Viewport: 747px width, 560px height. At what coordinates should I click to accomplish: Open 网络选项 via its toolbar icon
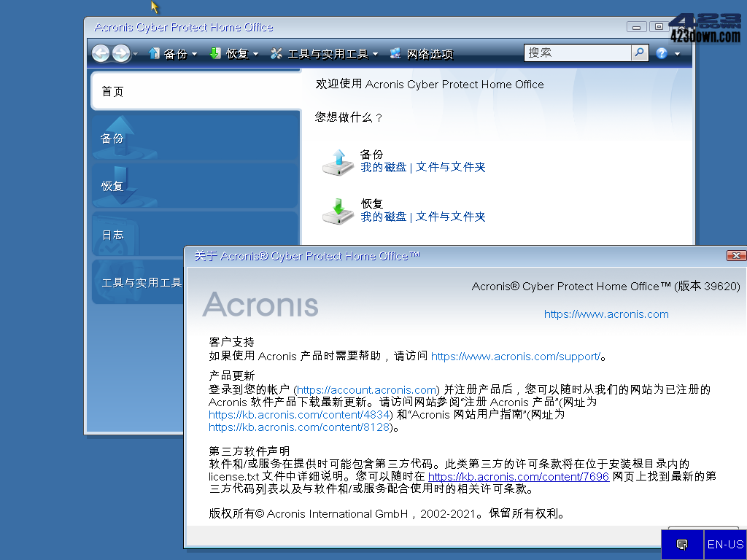coord(395,52)
